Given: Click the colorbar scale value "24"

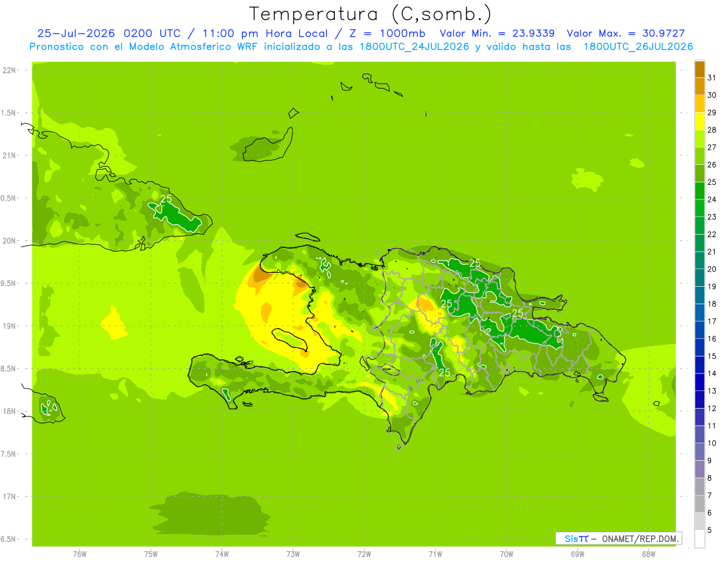Looking at the screenshot, I should pyautogui.click(x=712, y=199).
